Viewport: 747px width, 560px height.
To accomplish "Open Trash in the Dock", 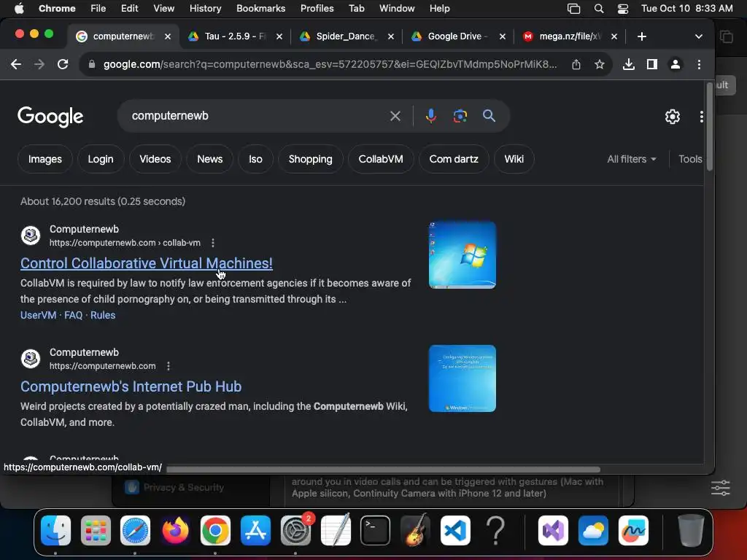I will (690, 530).
